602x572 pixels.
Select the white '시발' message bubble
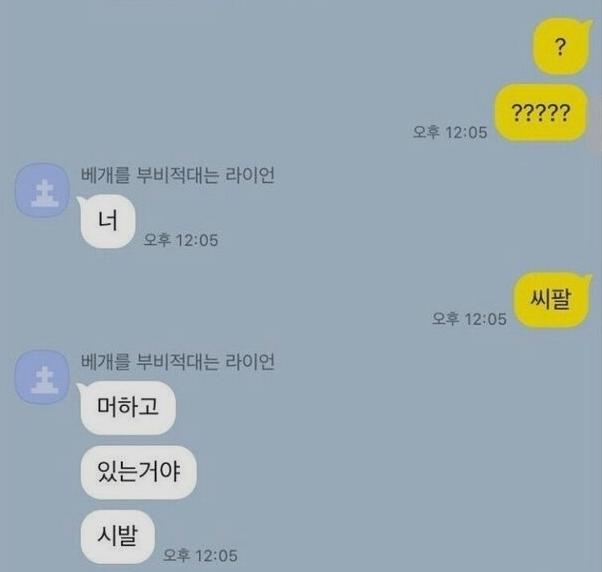[x=117, y=537]
